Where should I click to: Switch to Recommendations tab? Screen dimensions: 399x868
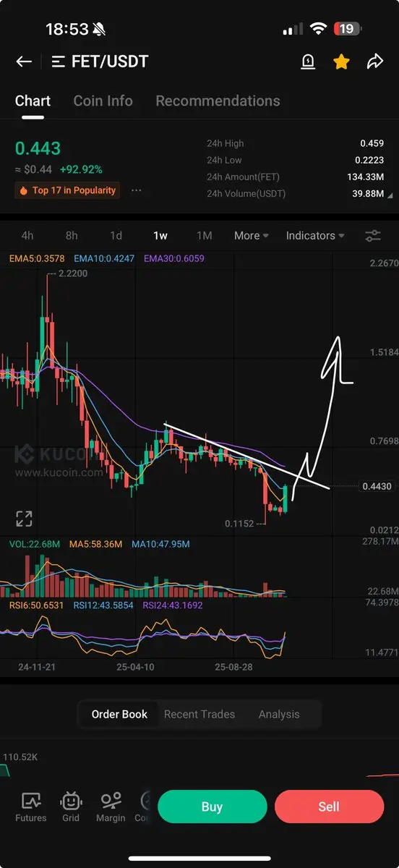tap(218, 101)
